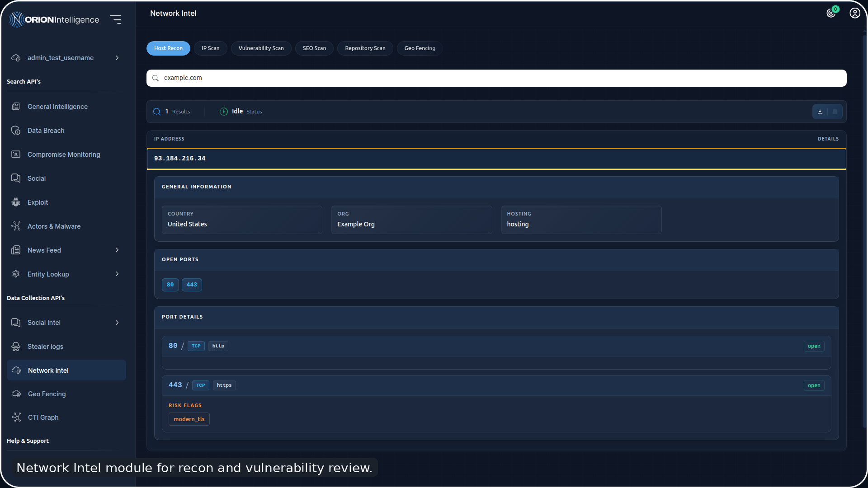Click Compromise Monitoring sidebar icon
This screenshot has width=868, height=488.
(16, 155)
